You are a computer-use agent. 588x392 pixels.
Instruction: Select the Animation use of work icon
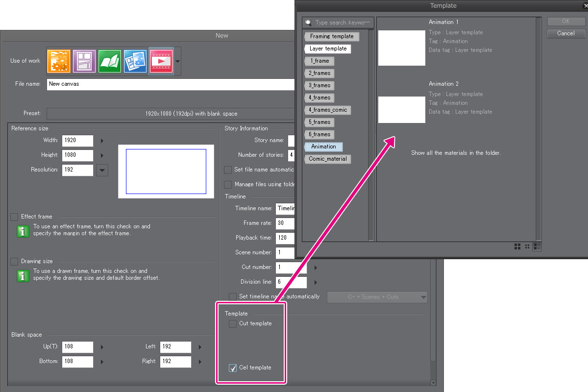[x=161, y=61]
